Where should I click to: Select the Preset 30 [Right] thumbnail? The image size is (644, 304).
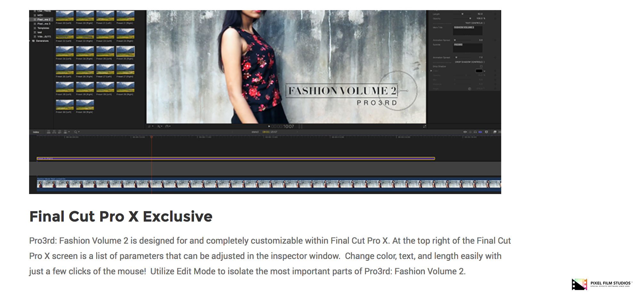85,104
